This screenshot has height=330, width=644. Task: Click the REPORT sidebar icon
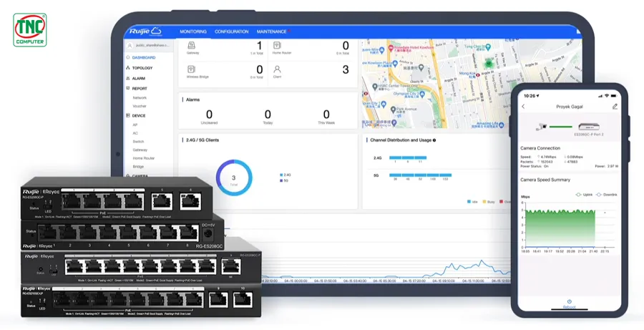click(128, 88)
